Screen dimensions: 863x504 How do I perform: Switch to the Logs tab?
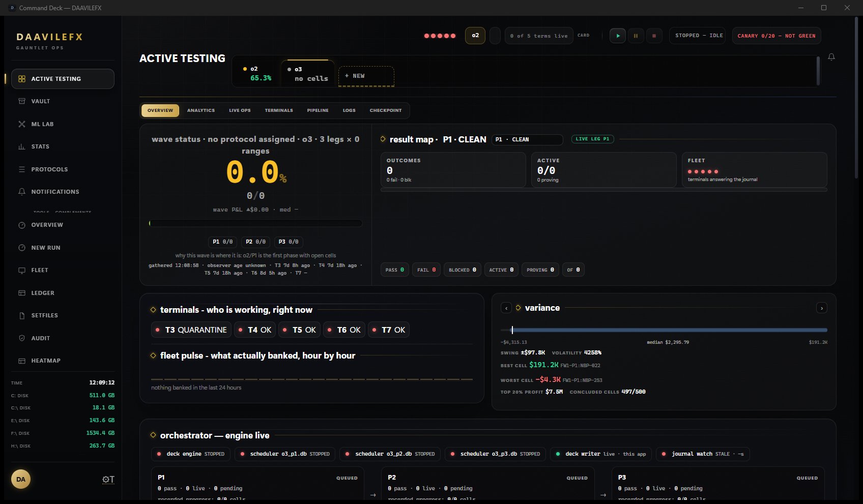(x=349, y=110)
